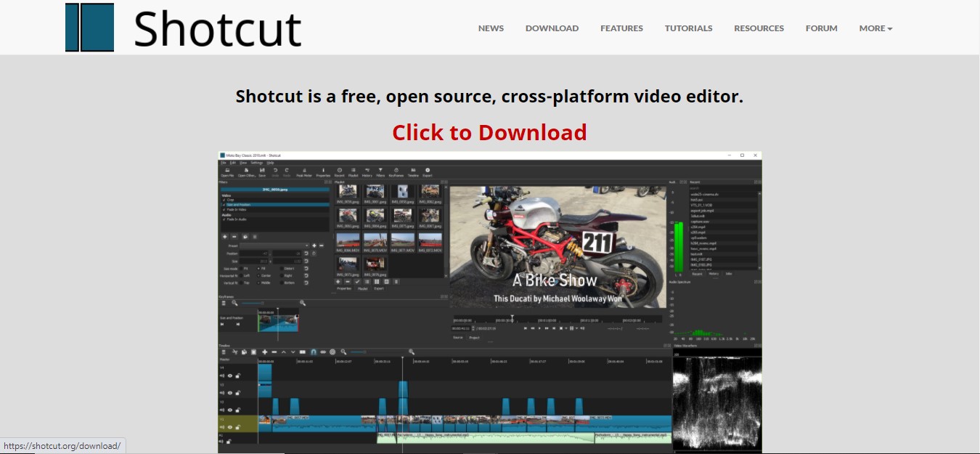Open the RESOURCES navigation link

759,28
